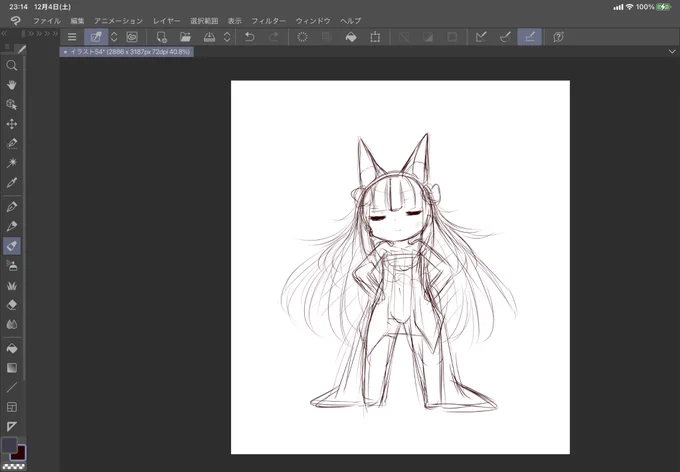Select the Blend tool
The height and width of the screenshot is (472, 680).
[12, 324]
